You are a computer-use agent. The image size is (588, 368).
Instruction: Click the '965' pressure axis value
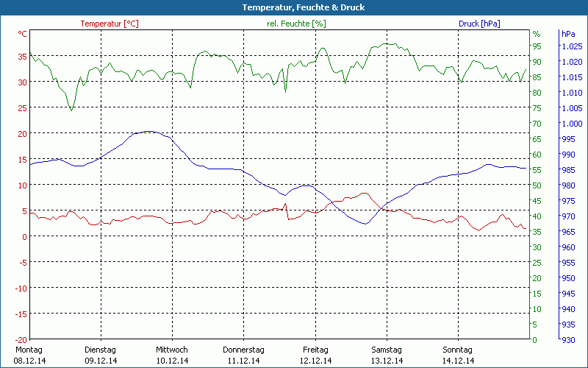coord(568,232)
